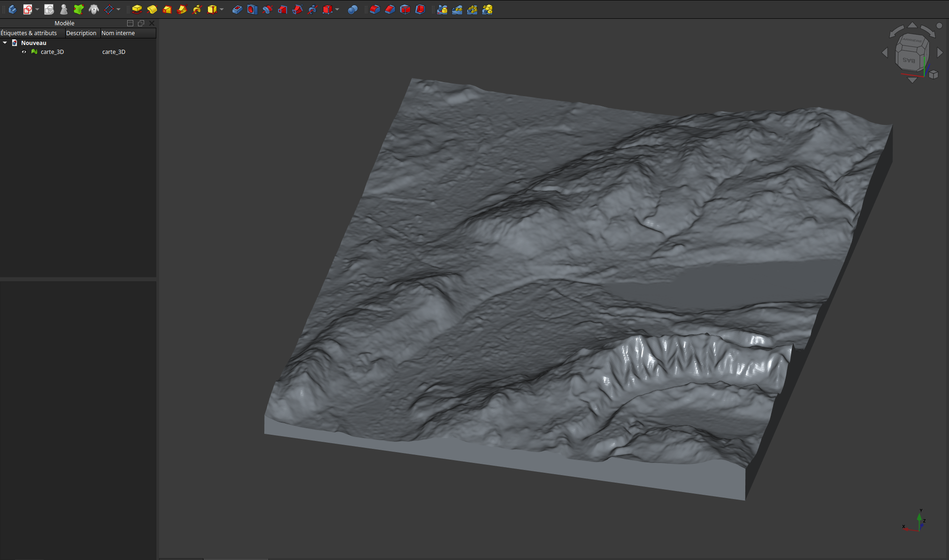
Task: Click the additive Loft tool
Action: point(167,9)
